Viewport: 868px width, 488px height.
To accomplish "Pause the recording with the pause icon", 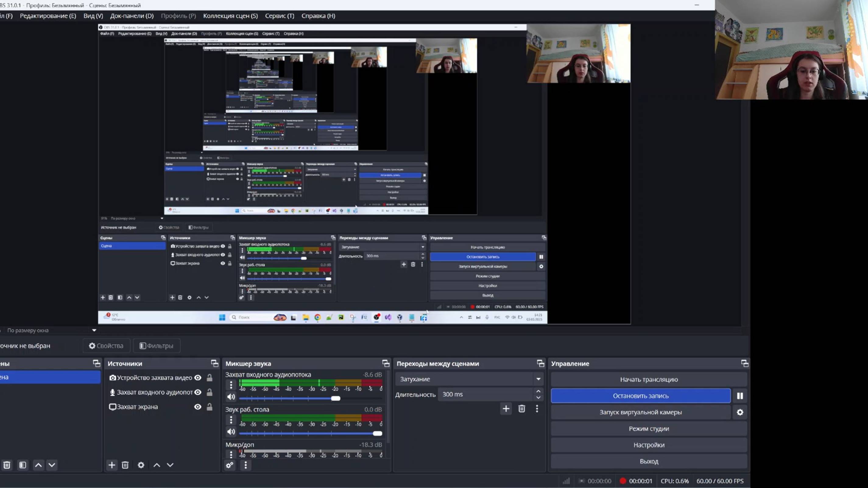I will 739,396.
